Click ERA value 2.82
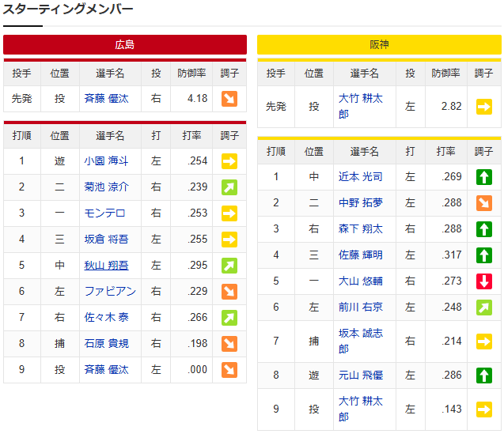Image resolution: width=504 pixels, height=434 pixels. point(451,107)
